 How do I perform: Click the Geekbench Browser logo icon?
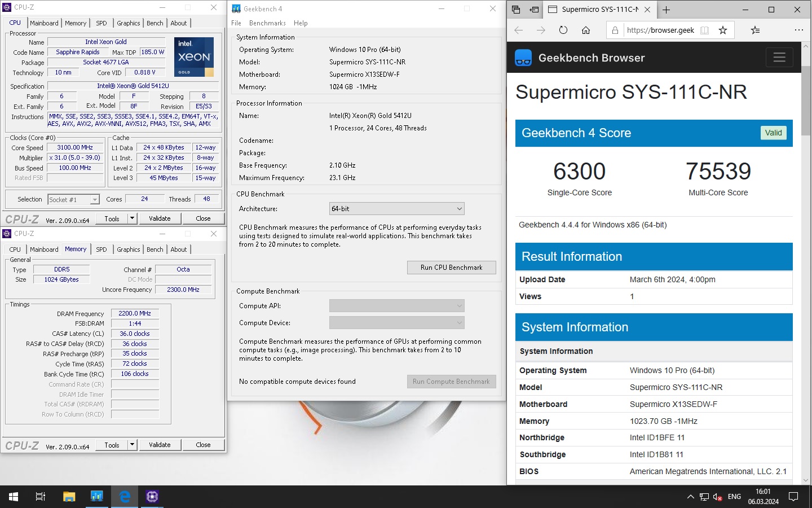click(523, 58)
